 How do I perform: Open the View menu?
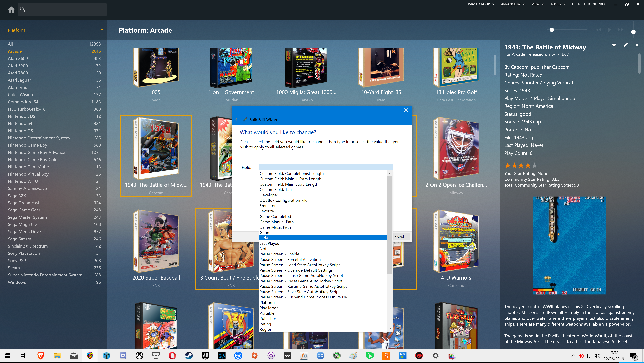pyautogui.click(x=538, y=4)
